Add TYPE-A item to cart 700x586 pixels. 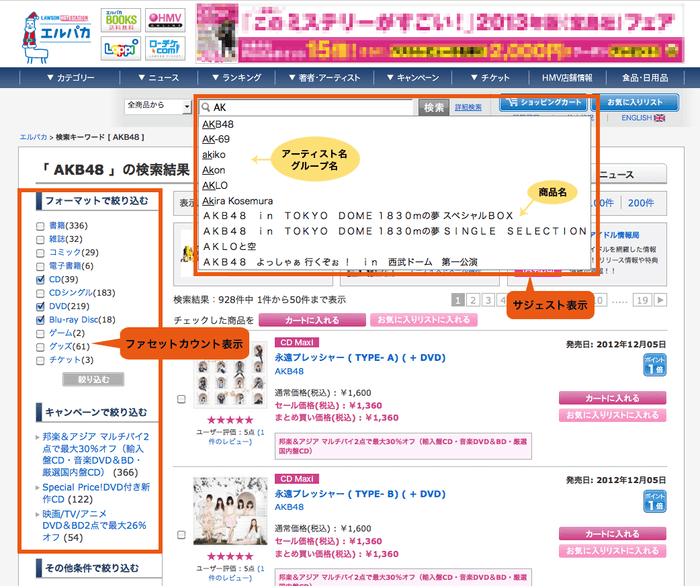tap(612, 398)
